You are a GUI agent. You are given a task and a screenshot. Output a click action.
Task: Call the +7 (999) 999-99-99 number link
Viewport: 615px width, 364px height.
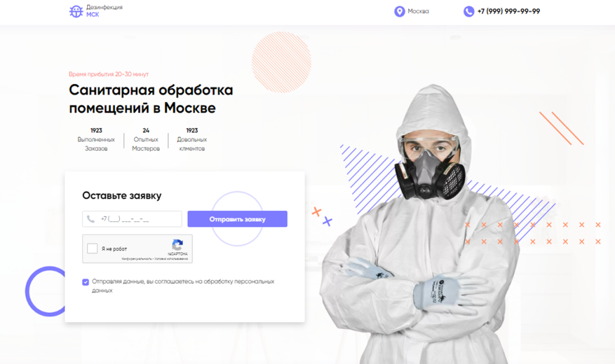[509, 11]
